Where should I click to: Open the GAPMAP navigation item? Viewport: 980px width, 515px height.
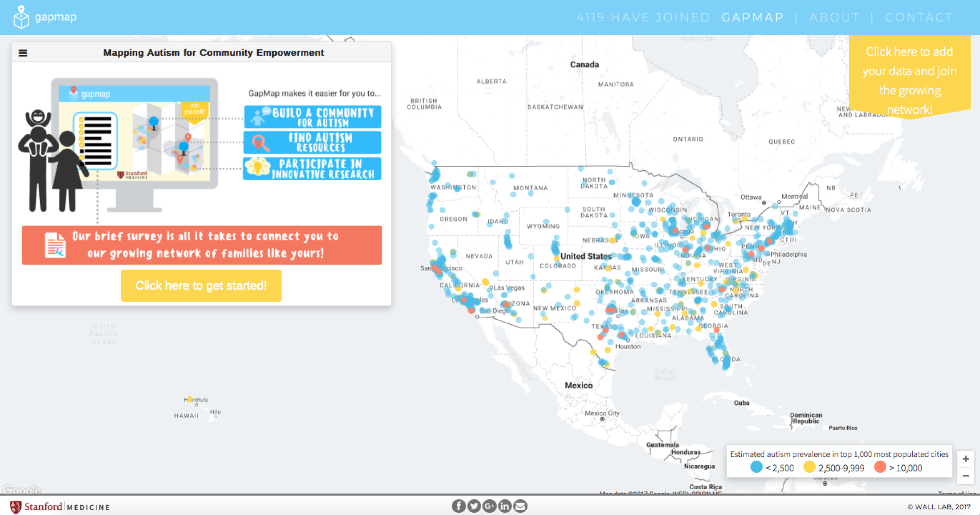pos(752,17)
